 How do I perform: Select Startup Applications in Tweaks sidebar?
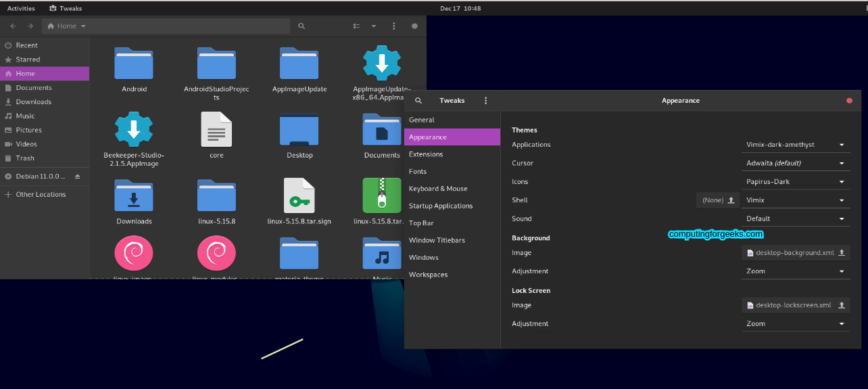pyautogui.click(x=452, y=206)
